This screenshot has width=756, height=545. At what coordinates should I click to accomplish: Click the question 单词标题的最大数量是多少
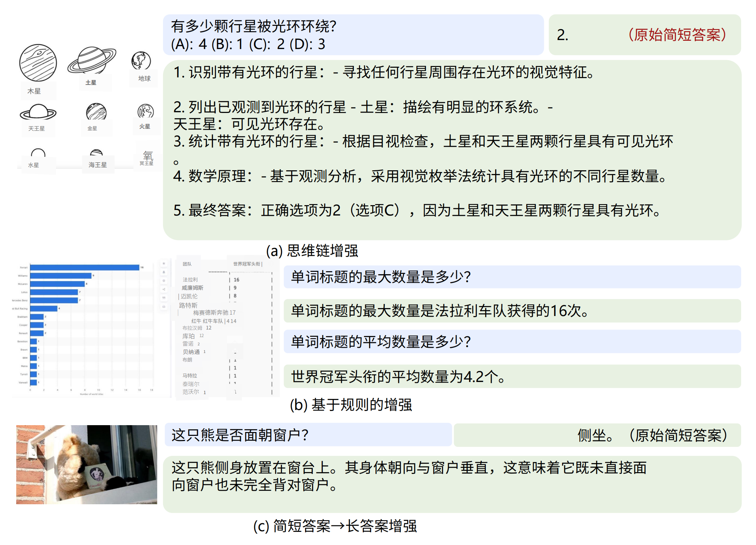380,277
